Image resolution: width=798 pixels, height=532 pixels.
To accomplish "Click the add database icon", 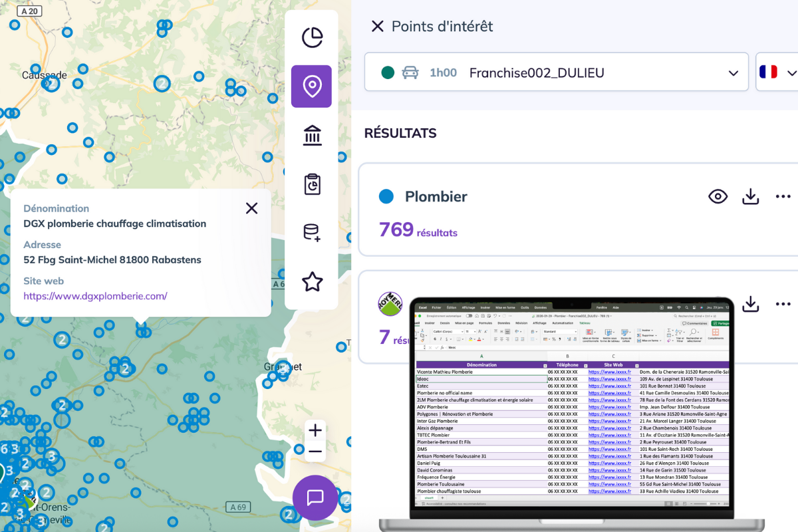I will point(312,233).
